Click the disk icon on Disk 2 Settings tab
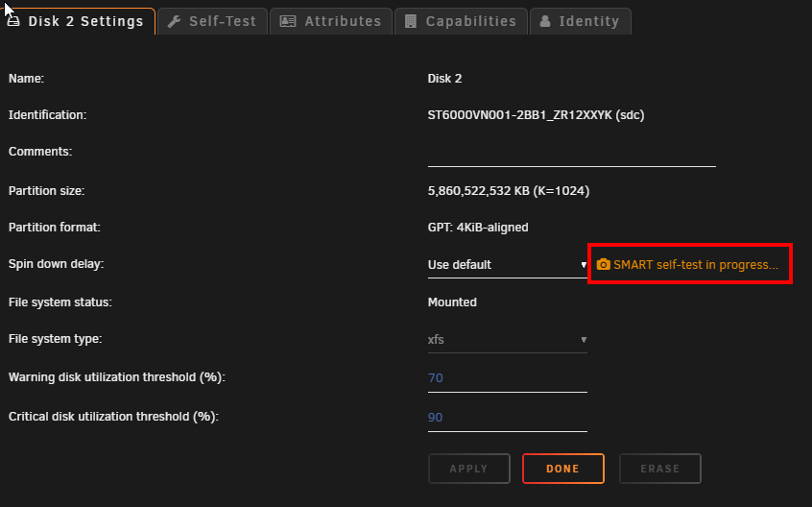The height and width of the screenshot is (507, 812). pos(12,21)
